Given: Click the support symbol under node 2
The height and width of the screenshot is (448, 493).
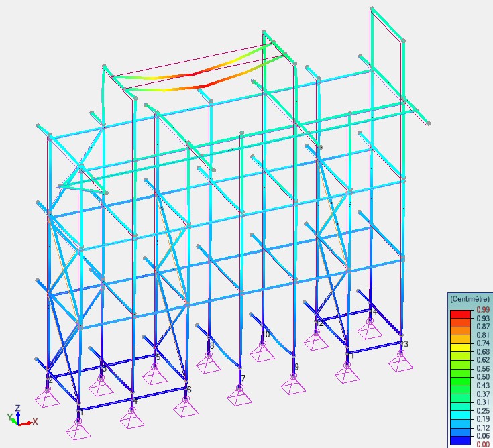Looking at the screenshot, I should pyautogui.click(x=48, y=396).
